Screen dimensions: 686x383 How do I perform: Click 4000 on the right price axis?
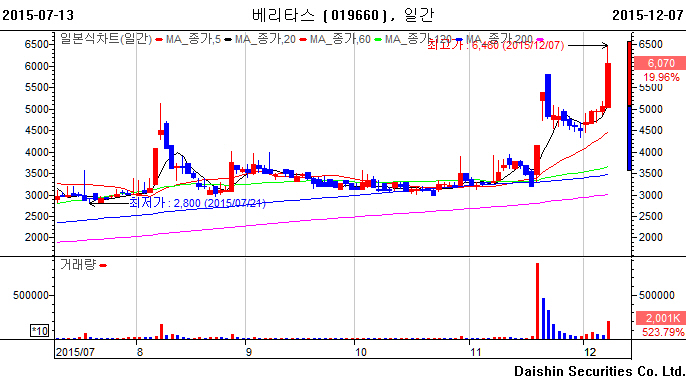point(650,152)
